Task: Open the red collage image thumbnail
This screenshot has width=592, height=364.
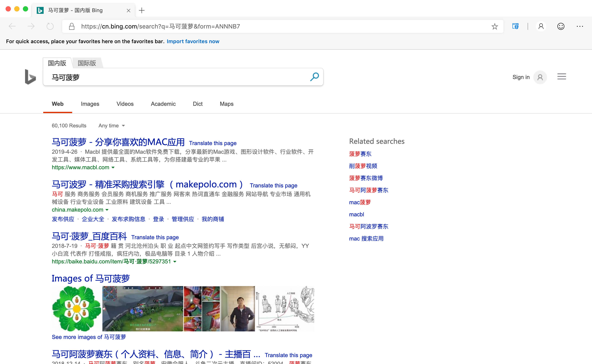Action: point(202,309)
